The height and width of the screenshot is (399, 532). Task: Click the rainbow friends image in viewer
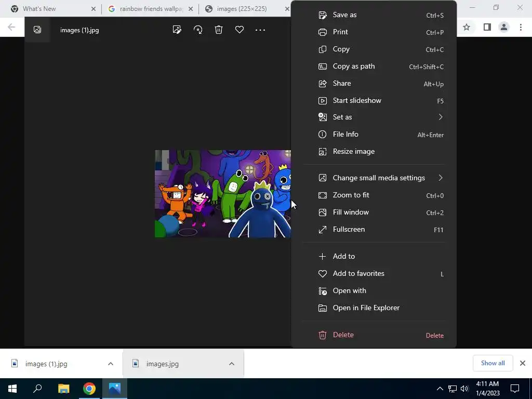(x=222, y=193)
